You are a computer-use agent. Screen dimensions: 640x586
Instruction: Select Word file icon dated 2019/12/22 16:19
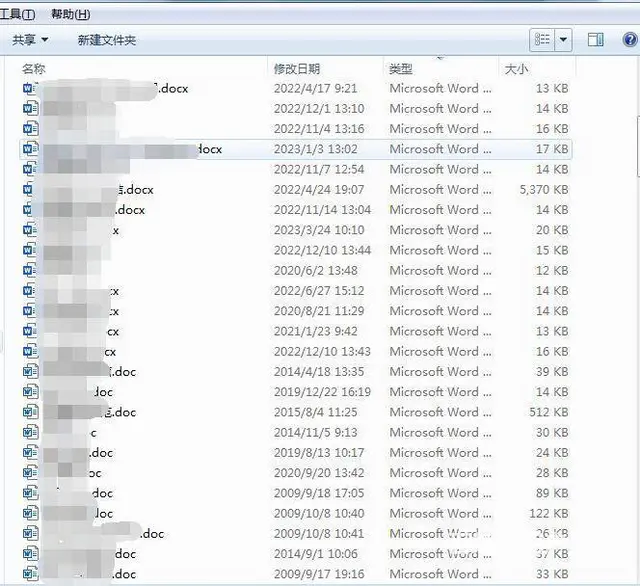[x=30, y=392]
